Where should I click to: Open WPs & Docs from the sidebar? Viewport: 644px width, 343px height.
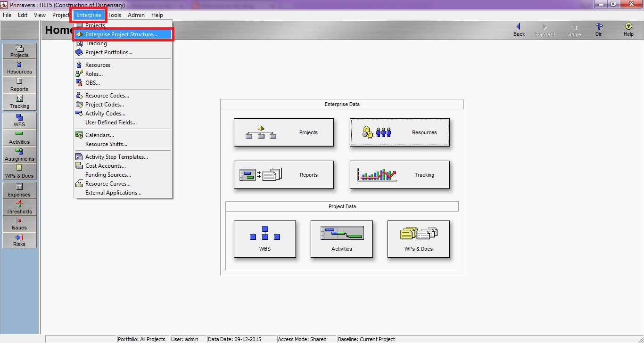19,171
